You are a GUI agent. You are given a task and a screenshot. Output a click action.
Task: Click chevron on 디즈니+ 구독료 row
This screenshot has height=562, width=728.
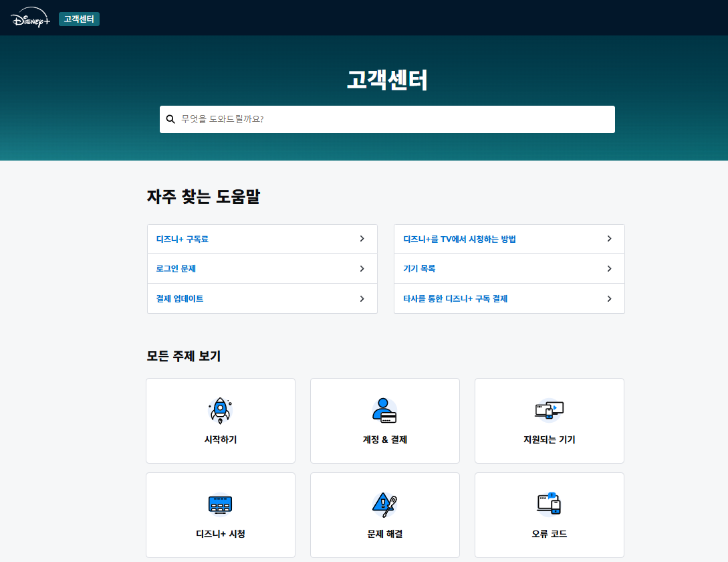tap(362, 238)
